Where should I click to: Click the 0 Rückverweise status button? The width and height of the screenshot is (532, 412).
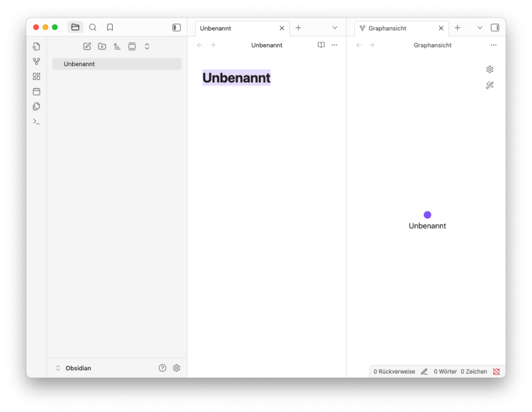[394, 372]
